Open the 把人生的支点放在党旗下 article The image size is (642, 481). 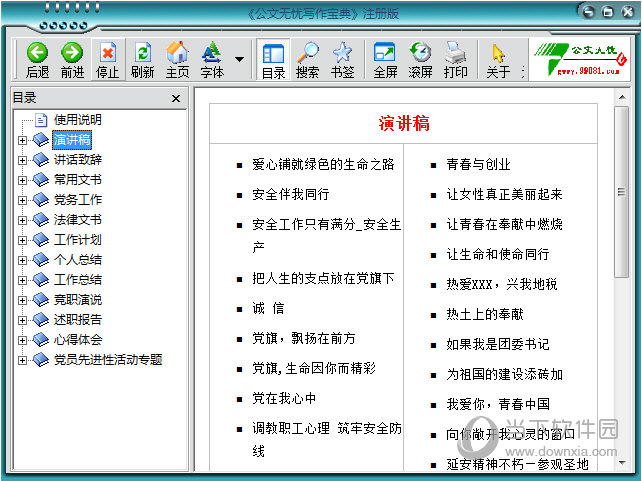pos(323,279)
